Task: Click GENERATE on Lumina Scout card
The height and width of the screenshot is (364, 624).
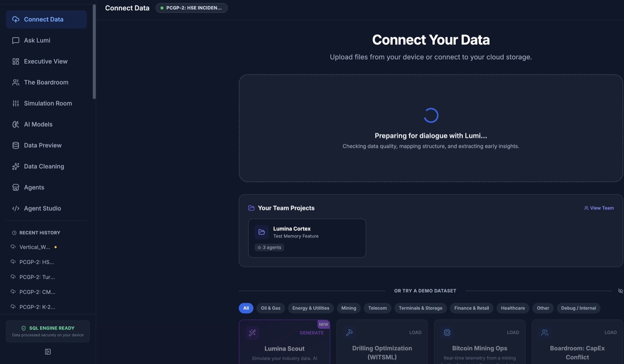Action: tap(311, 333)
